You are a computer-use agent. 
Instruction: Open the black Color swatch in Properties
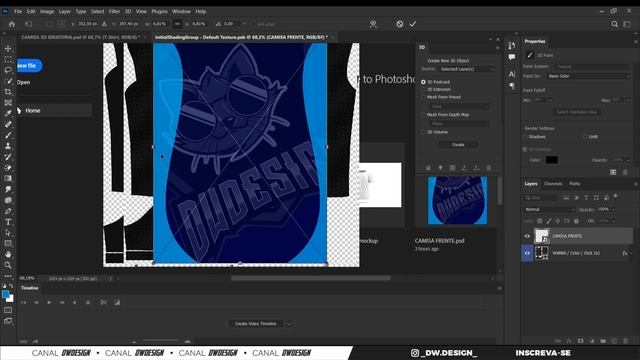(x=551, y=160)
